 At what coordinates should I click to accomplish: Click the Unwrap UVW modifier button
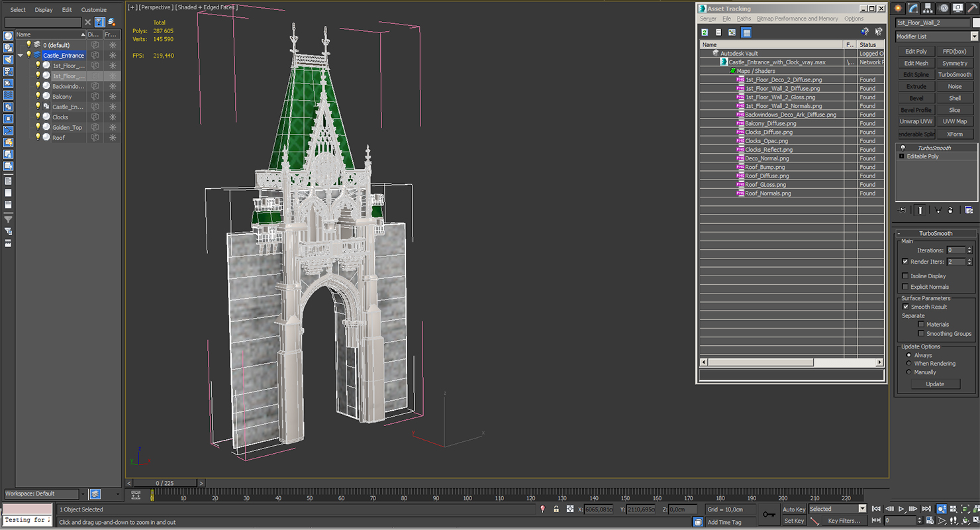[916, 121]
